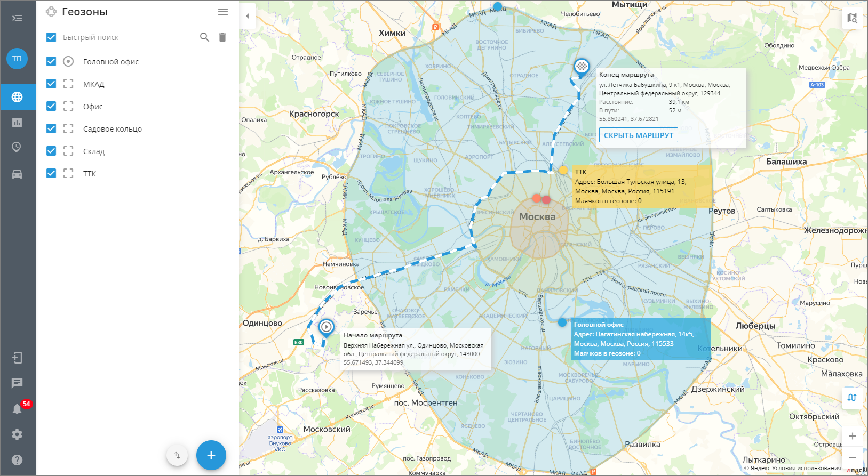Click the polygon type icon for Склад

click(68, 151)
